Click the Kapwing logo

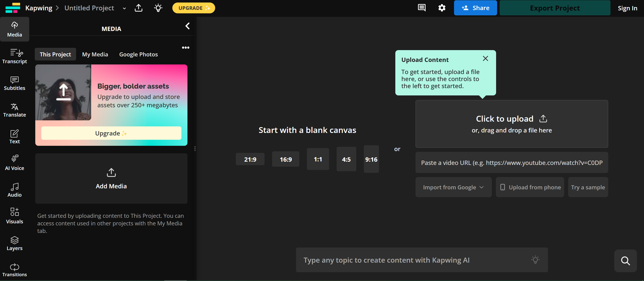click(13, 8)
